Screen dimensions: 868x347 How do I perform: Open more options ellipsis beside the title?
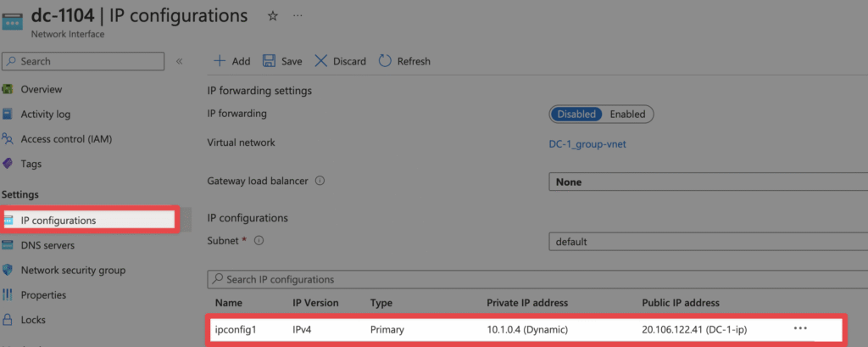pyautogui.click(x=297, y=16)
